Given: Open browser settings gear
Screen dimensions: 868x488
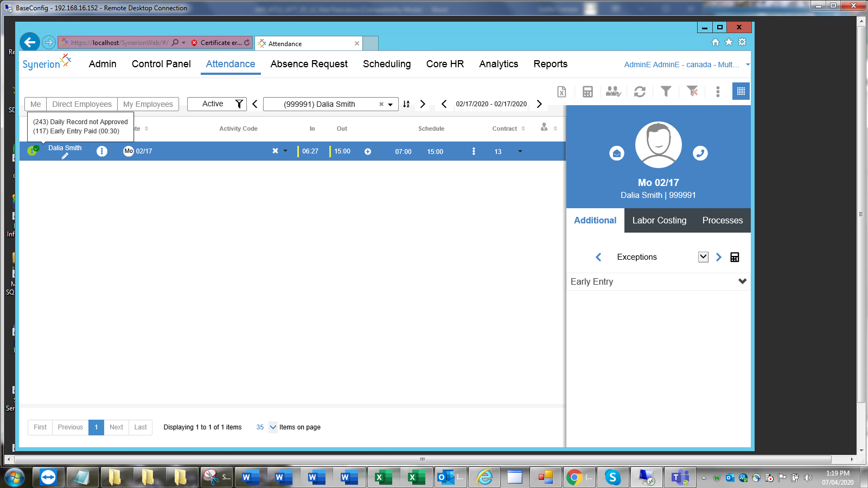Looking at the screenshot, I should 742,42.
